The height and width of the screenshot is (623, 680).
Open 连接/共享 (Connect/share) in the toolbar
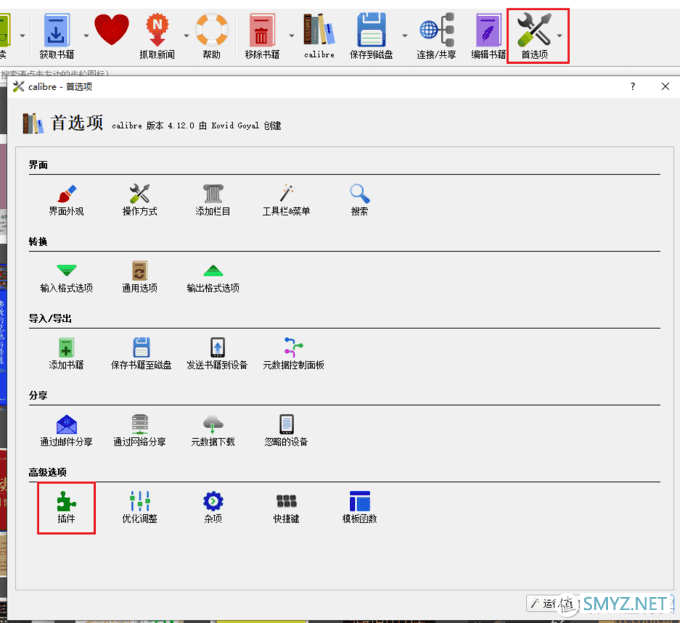(436, 36)
